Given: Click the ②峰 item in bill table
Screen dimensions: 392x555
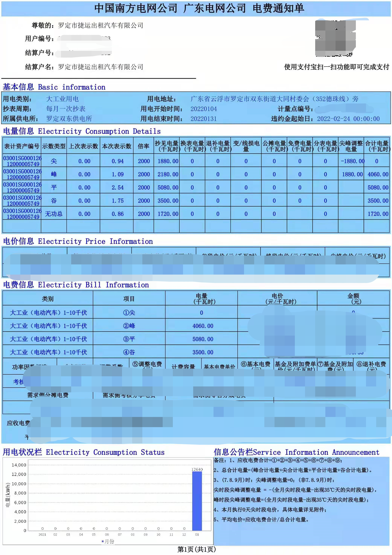Looking at the screenshot, I should (x=129, y=326).
